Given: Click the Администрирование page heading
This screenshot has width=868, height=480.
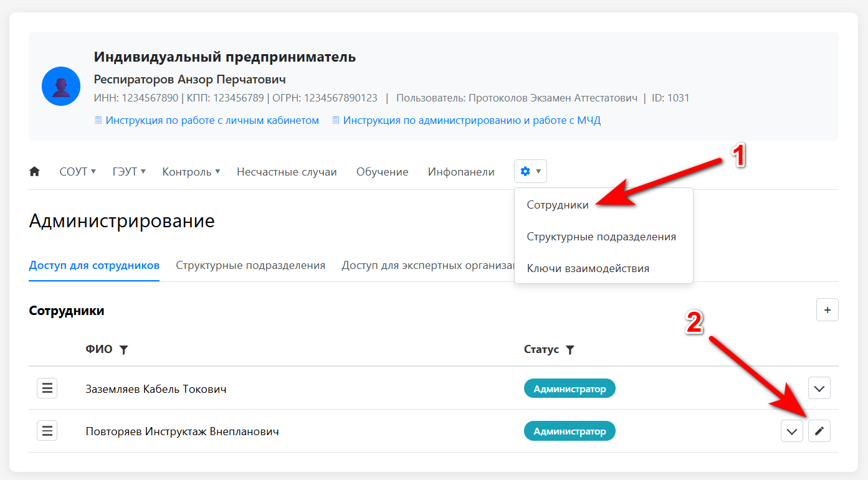Looking at the screenshot, I should click(122, 220).
